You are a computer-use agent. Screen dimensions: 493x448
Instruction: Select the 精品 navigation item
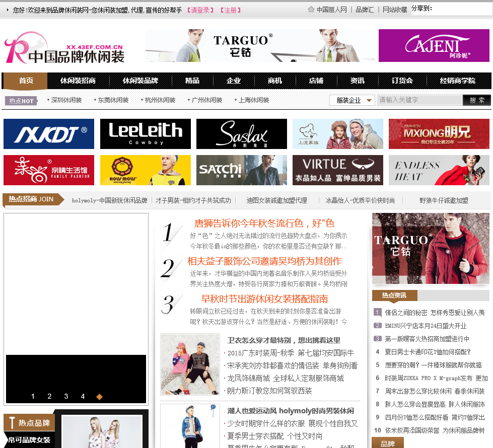coord(192,81)
